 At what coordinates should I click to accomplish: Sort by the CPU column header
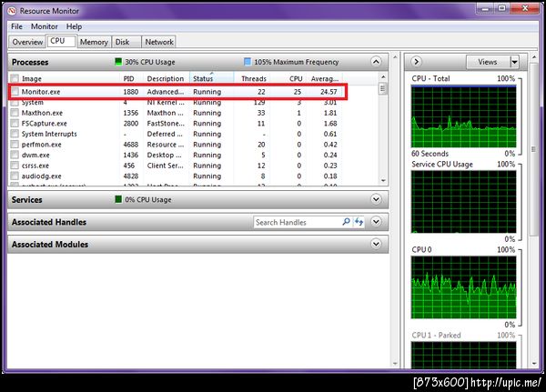pos(296,79)
